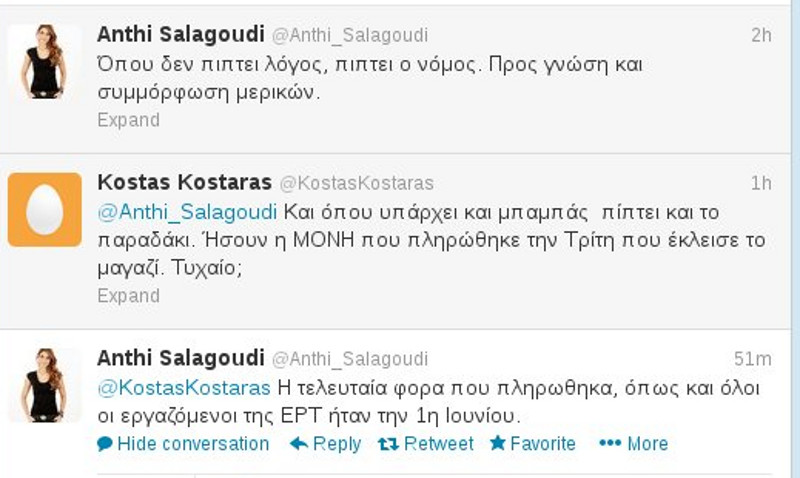Screen dimensions: 800x478
Task: Click Kostas Kostaras egg avatar
Action: (44, 209)
